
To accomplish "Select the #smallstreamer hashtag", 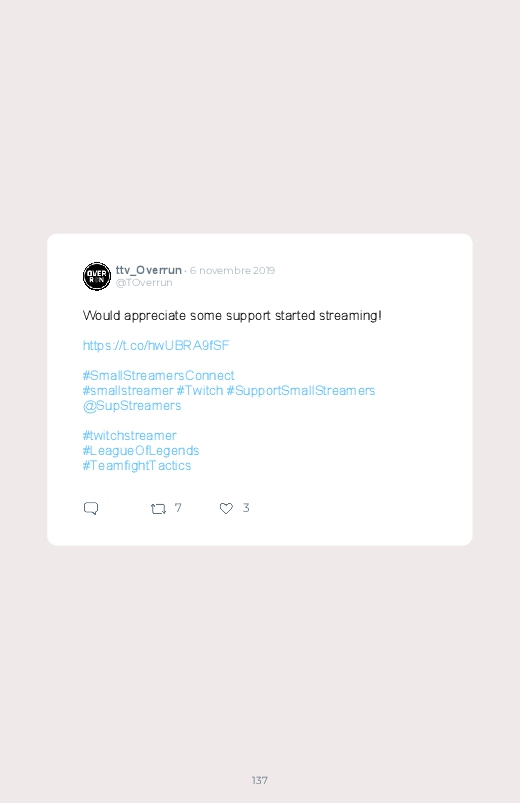I will pyautogui.click(x=128, y=391).
